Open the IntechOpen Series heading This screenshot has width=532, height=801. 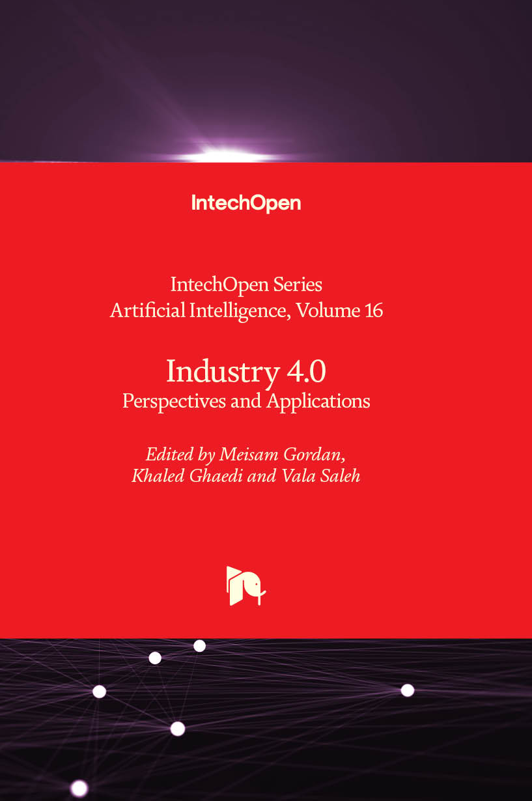(x=246, y=285)
